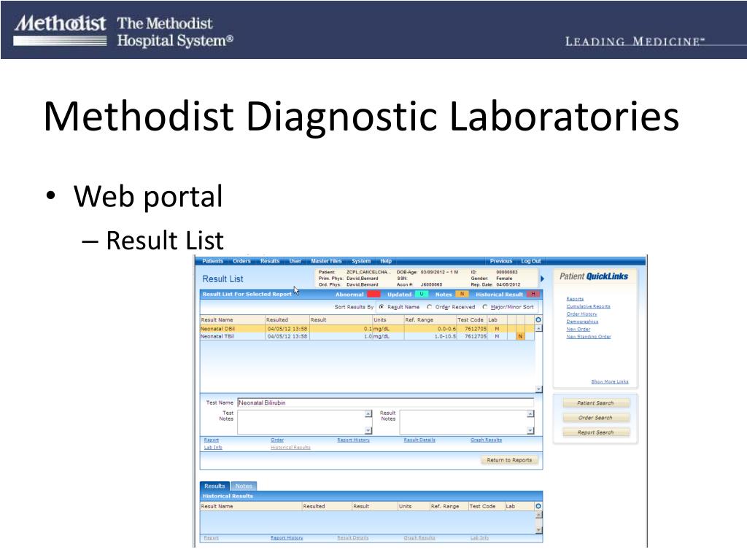Open the User menu
The image size is (747, 560).
(295, 261)
